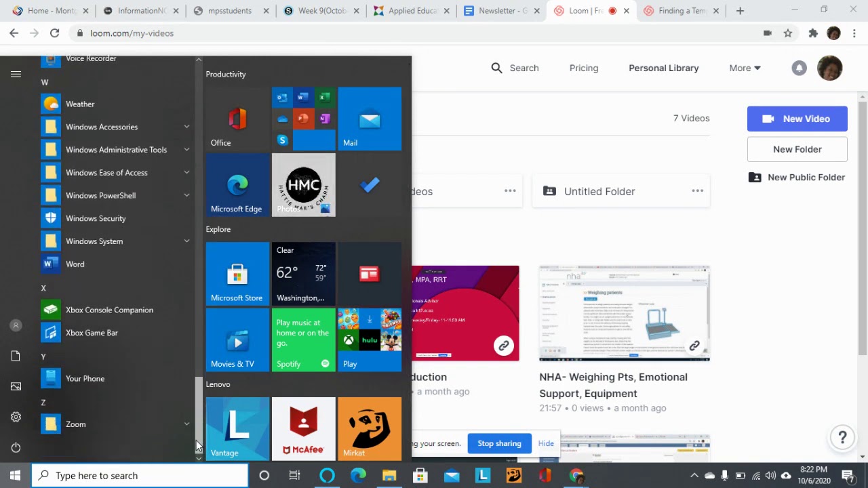Expand Windows Administrative Tools folder
The image size is (868, 488).
(115, 150)
